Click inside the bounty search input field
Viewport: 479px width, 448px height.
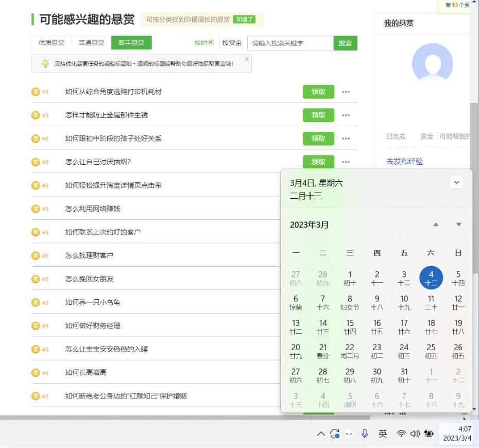(288, 43)
